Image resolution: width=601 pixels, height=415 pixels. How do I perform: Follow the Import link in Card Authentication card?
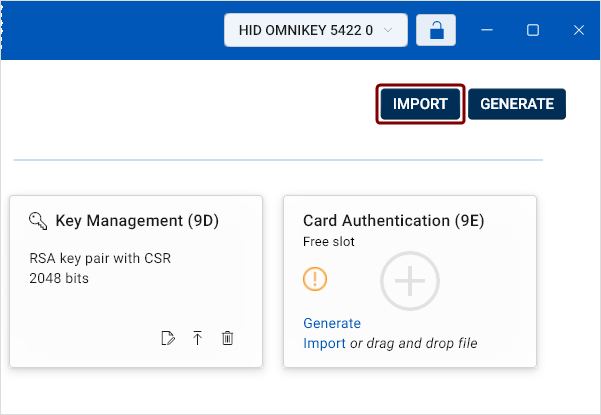pos(323,343)
